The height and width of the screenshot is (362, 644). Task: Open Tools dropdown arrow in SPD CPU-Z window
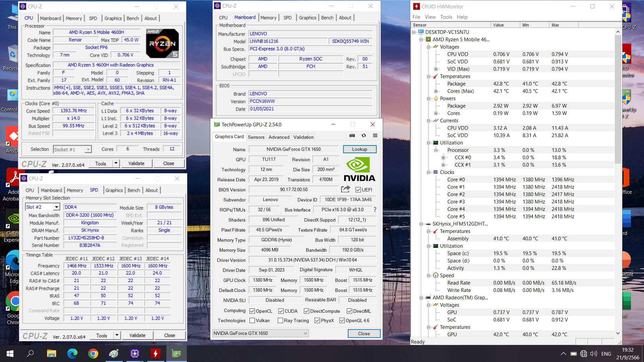pyautogui.click(x=117, y=335)
